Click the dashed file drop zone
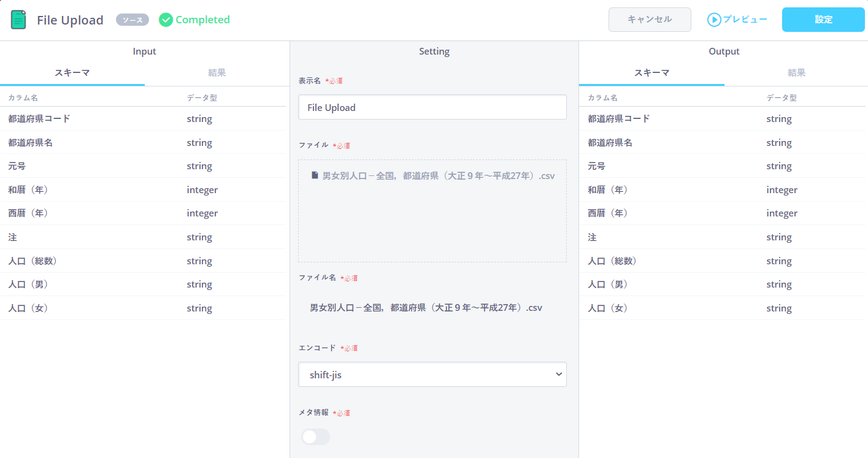868x458 pixels. click(x=432, y=211)
